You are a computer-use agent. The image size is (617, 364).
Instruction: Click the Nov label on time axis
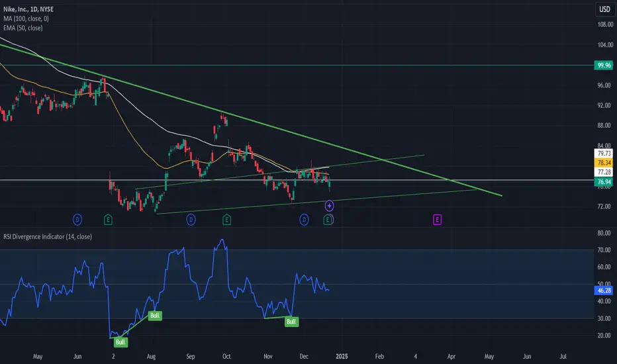click(x=268, y=356)
